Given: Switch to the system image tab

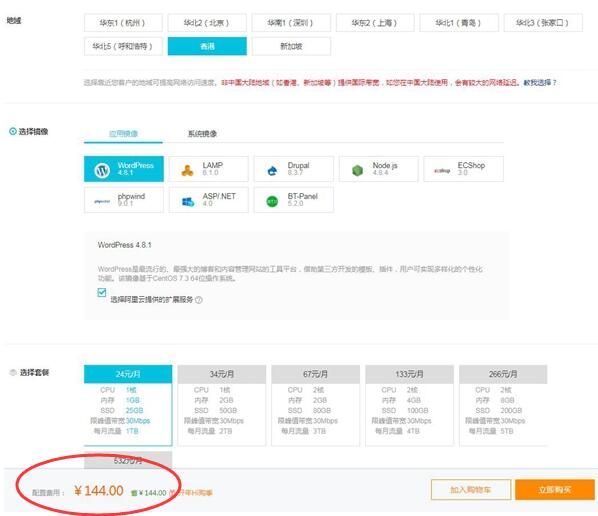Looking at the screenshot, I should 202,133.
